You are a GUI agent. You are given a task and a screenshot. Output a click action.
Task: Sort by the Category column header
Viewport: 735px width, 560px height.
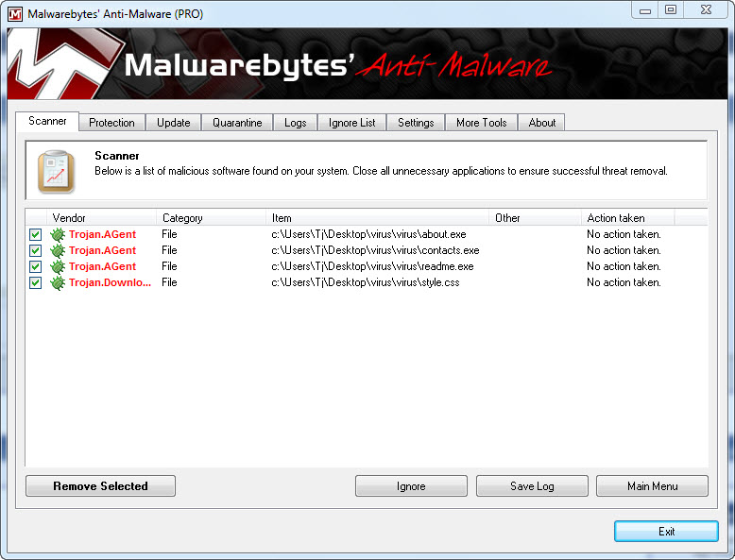(211, 218)
